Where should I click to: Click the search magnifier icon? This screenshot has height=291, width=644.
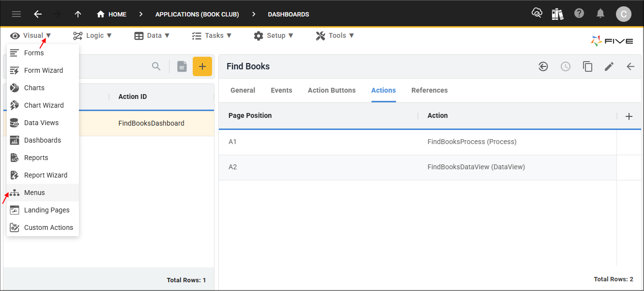pyautogui.click(x=156, y=66)
